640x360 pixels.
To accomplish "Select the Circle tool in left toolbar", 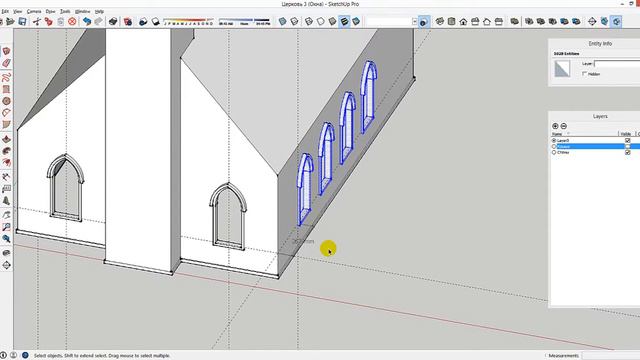I will coord(6,101).
